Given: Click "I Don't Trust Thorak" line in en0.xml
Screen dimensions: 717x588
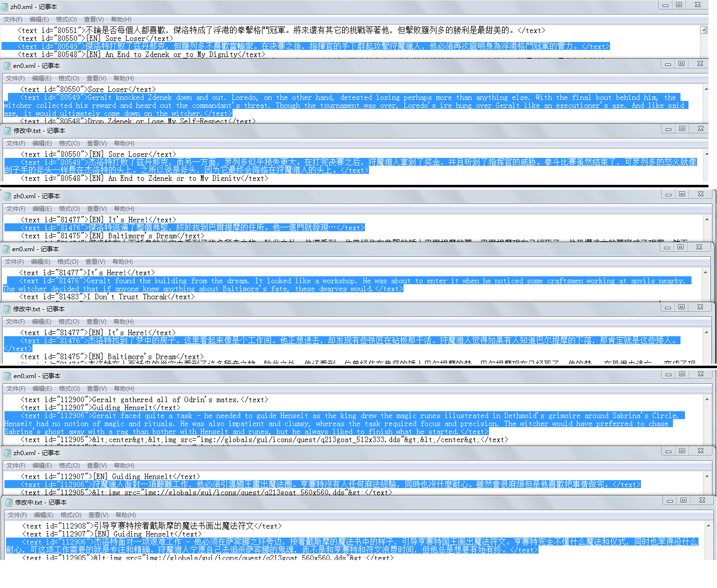Looking at the screenshot, I should [x=107, y=297].
